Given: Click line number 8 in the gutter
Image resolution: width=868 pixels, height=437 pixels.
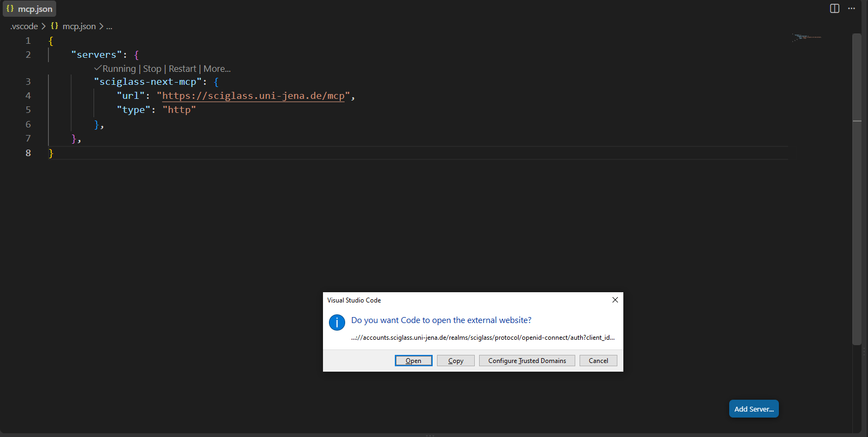Looking at the screenshot, I should [x=28, y=153].
